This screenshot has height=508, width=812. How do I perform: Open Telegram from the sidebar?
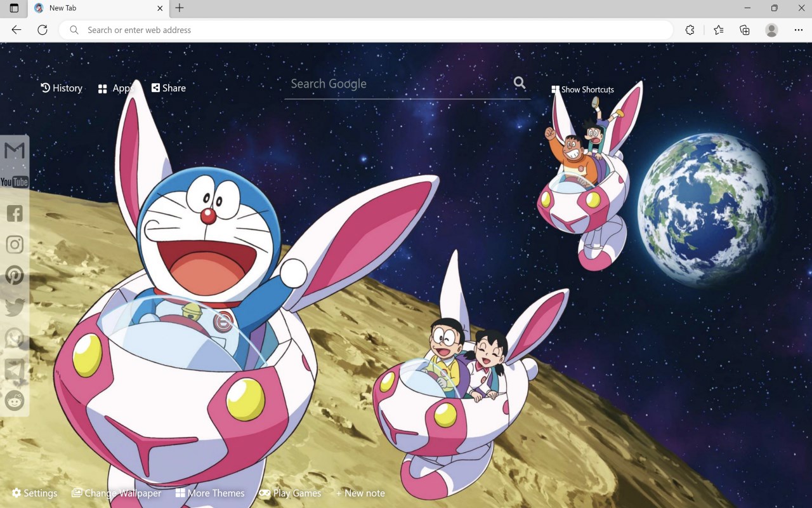click(15, 369)
